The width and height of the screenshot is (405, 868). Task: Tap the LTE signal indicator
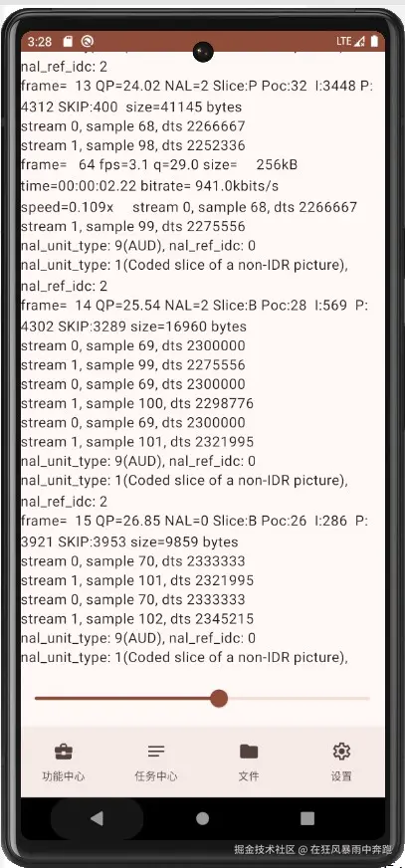click(x=351, y=41)
